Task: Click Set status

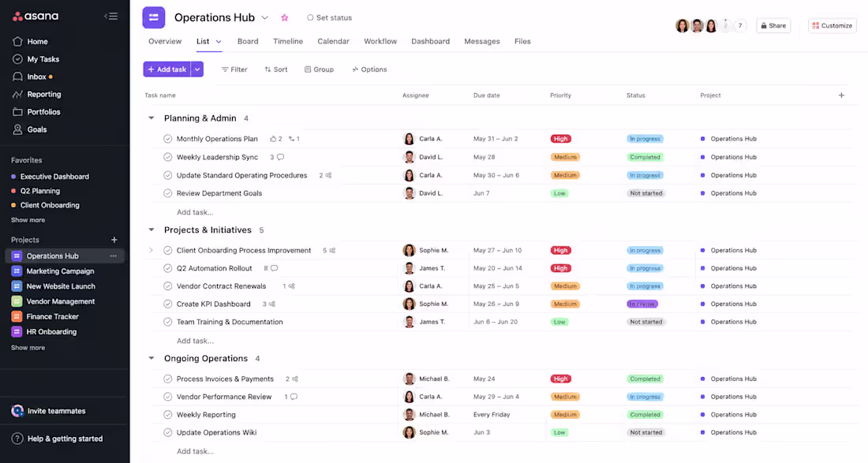Action: [x=329, y=17]
